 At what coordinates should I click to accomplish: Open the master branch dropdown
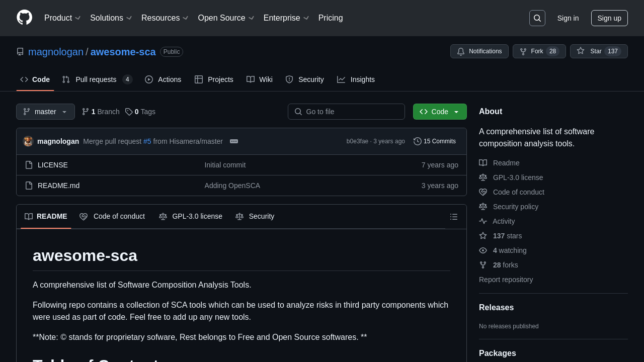(x=45, y=112)
